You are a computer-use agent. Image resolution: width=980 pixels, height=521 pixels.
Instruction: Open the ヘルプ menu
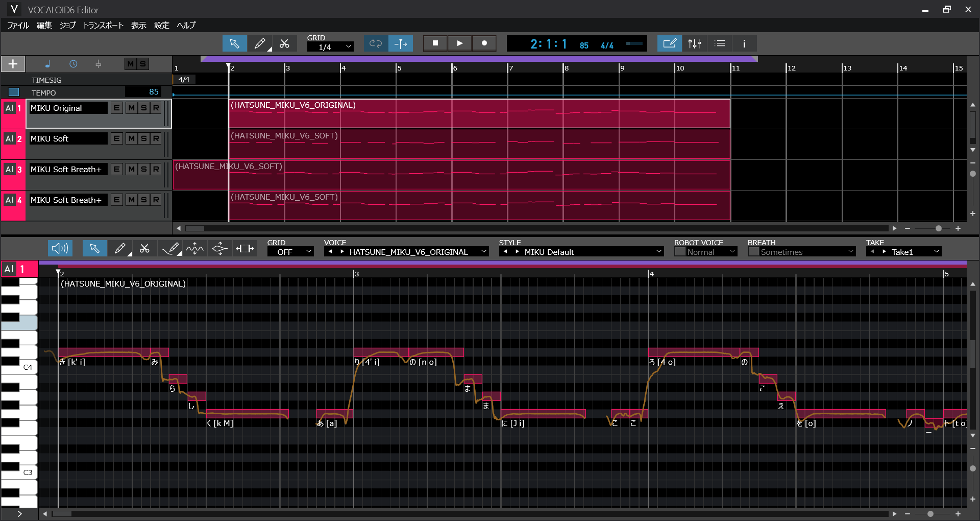pyautogui.click(x=186, y=25)
